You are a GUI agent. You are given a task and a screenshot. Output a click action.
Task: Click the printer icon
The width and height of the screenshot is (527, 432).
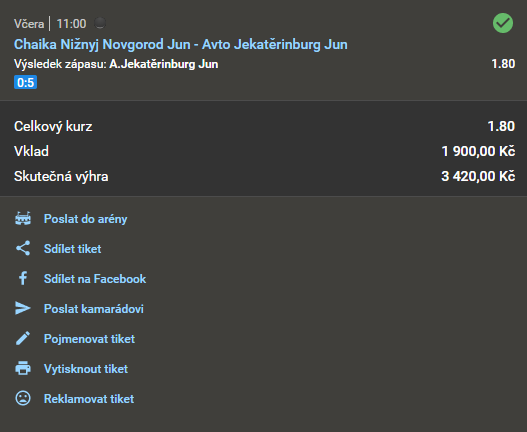(23, 368)
